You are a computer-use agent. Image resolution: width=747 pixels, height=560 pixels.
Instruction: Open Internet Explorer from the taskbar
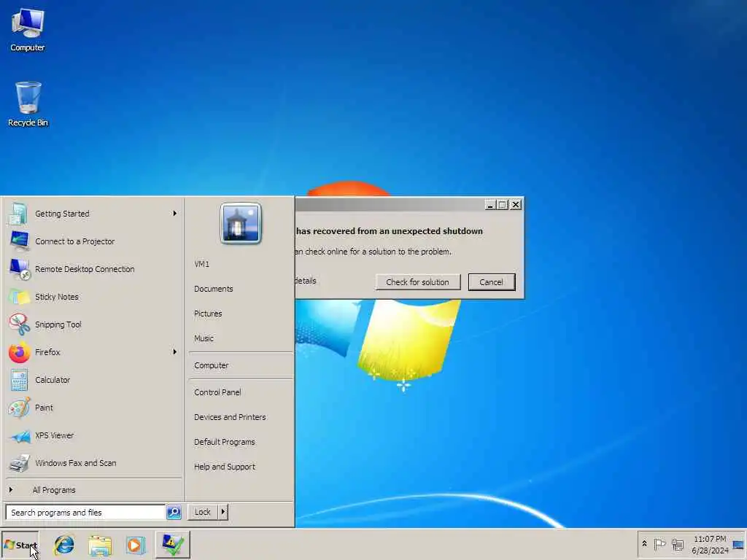click(64, 545)
